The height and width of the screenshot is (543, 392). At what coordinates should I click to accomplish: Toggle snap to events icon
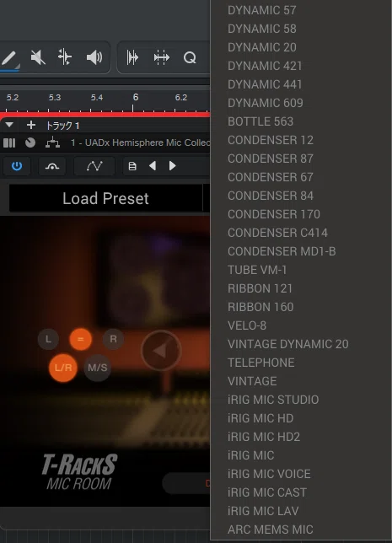pos(132,57)
